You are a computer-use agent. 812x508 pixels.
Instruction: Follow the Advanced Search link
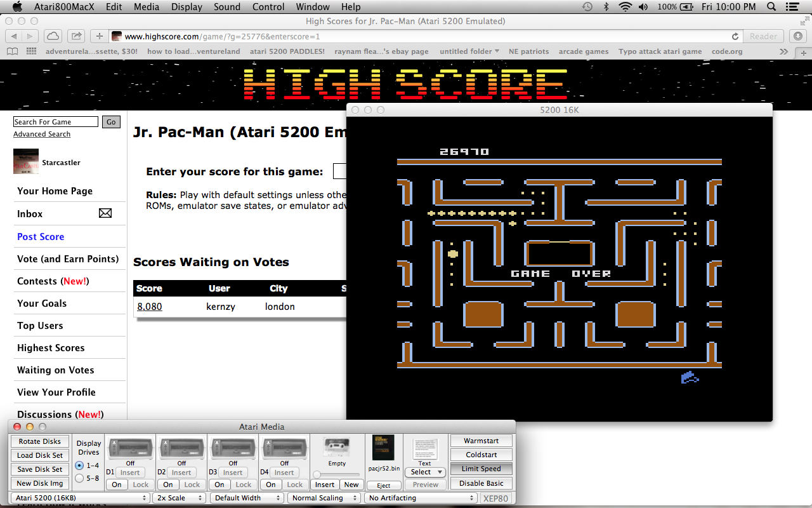(42, 134)
